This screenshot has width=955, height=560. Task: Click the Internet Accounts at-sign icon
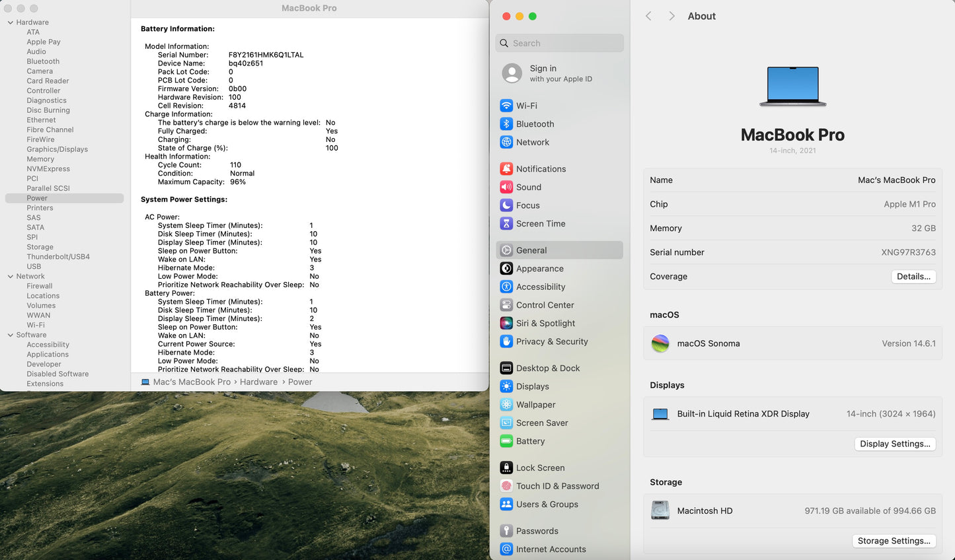point(506,549)
